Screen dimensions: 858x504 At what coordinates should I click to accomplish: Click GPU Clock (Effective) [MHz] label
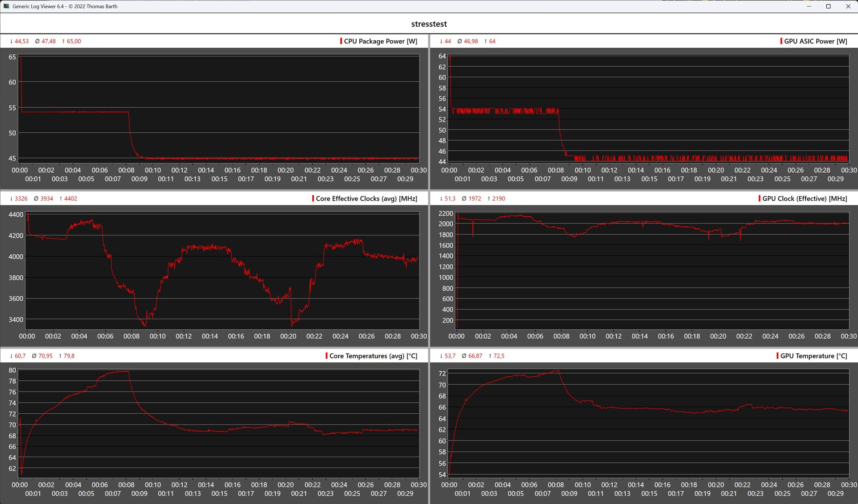pyautogui.click(x=804, y=198)
